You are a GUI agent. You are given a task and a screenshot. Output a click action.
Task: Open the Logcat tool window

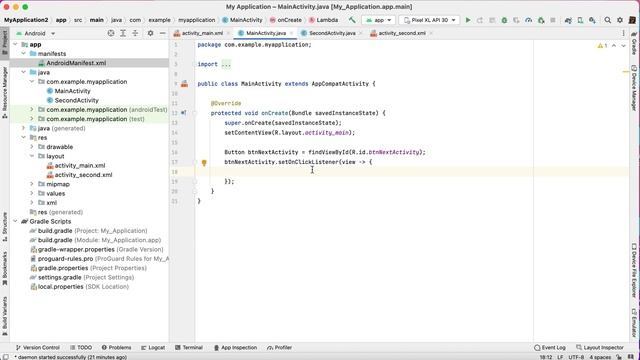[153, 348]
